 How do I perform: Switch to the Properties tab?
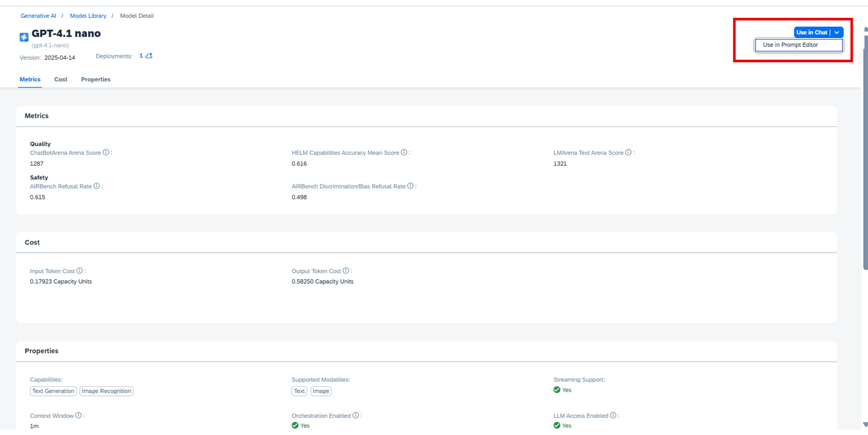pyautogui.click(x=95, y=79)
